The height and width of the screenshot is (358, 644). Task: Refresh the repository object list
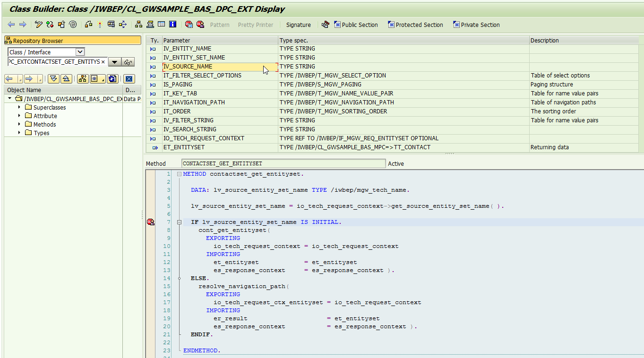[112, 79]
